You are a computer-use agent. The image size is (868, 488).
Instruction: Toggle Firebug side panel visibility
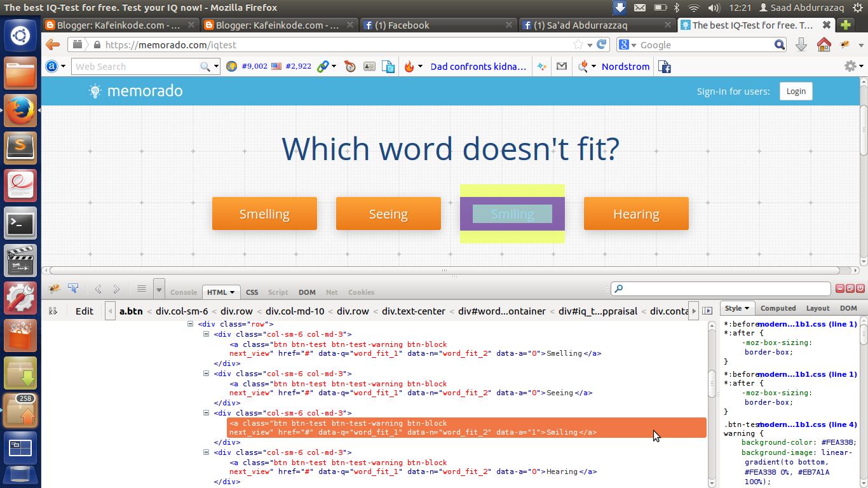pyautogui.click(x=707, y=311)
